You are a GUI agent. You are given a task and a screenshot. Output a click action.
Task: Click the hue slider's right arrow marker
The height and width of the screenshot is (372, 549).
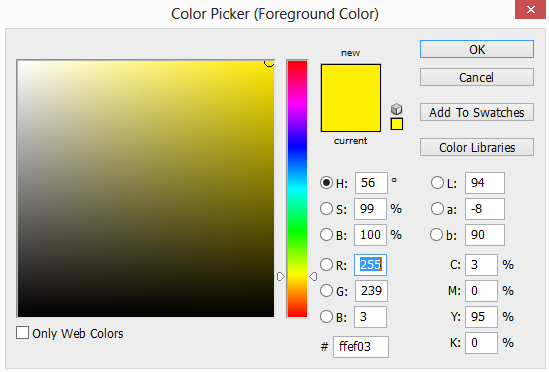[x=313, y=277]
